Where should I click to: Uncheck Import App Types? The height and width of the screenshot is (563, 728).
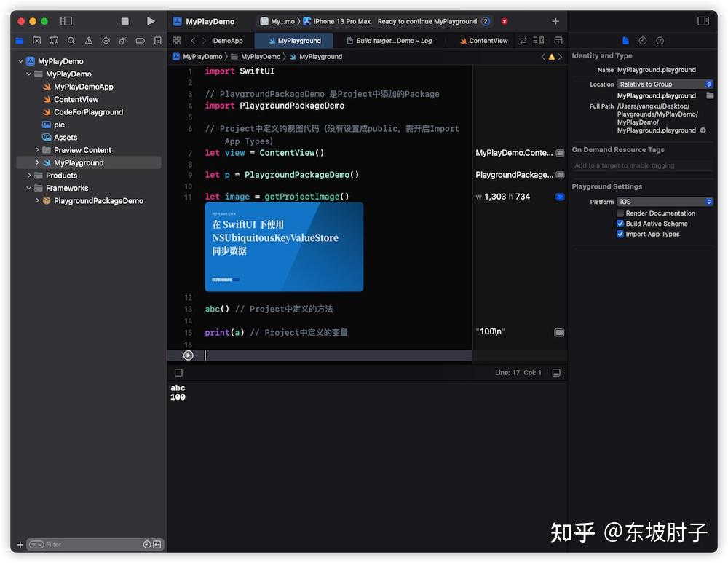[620, 234]
